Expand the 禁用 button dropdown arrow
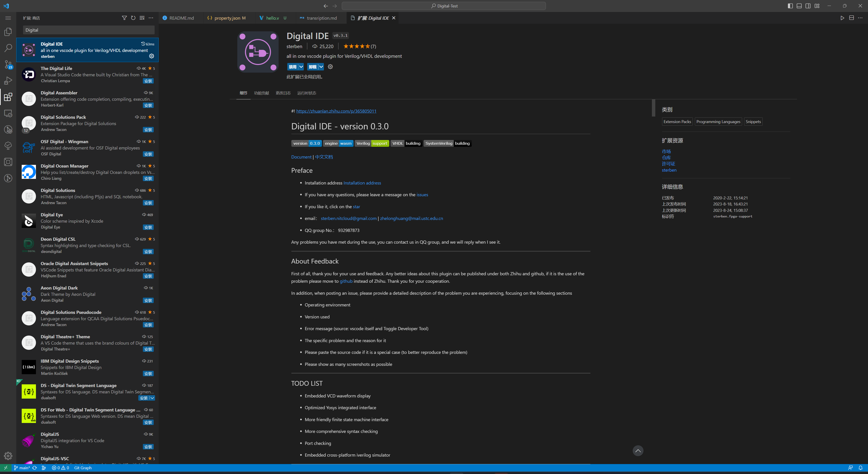 tap(301, 67)
